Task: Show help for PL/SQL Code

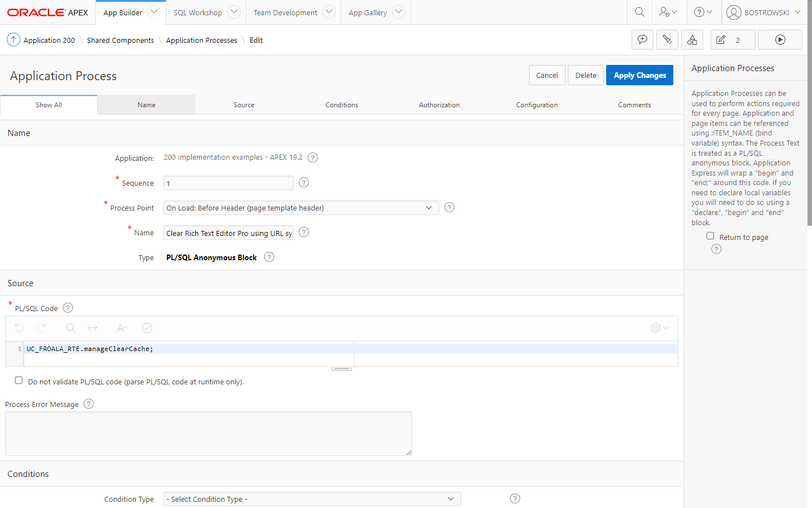Action: tap(68, 308)
